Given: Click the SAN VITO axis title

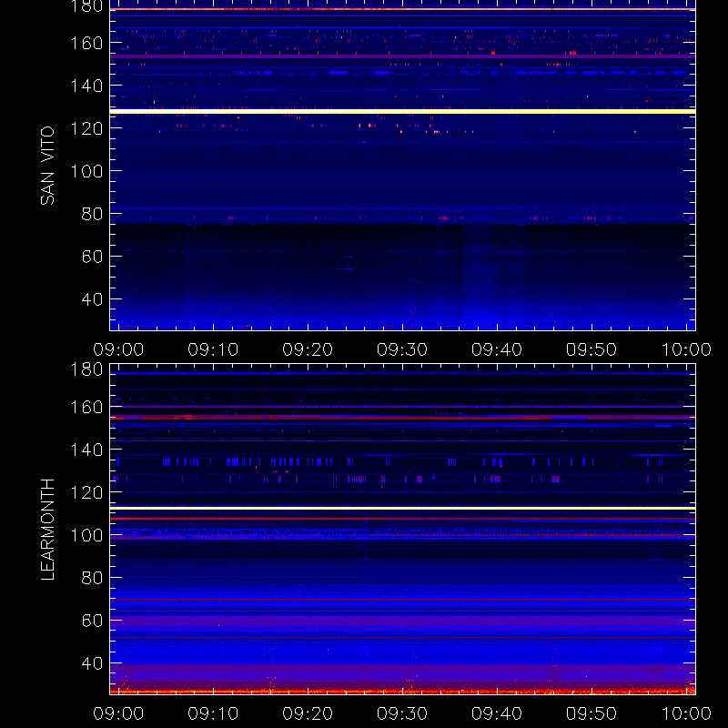Looking at the screenshot, I should (x=47, y=166).
